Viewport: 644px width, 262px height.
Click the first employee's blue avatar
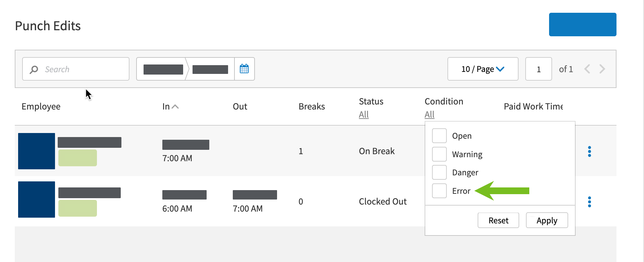click(x=37, y=151)
